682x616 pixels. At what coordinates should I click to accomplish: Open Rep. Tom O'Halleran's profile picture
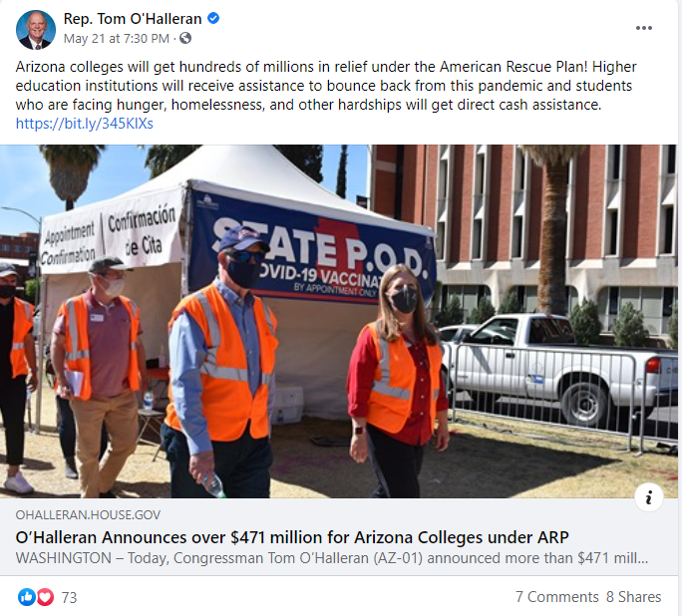click(x=35, y=30)
